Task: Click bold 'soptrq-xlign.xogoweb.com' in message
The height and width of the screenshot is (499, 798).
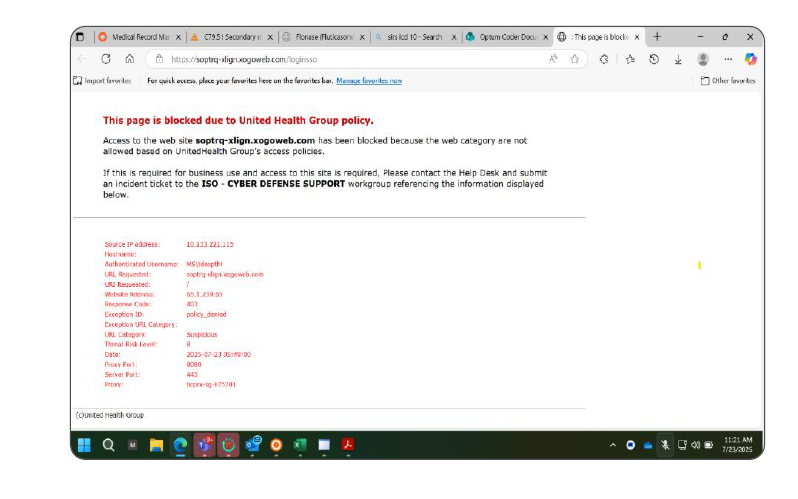Action: [255, 141]
